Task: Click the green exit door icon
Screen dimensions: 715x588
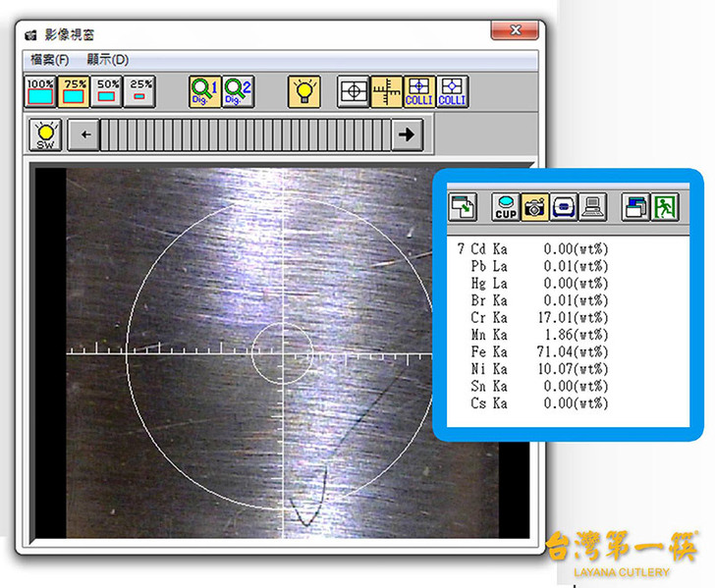Action: coord(667,206)
